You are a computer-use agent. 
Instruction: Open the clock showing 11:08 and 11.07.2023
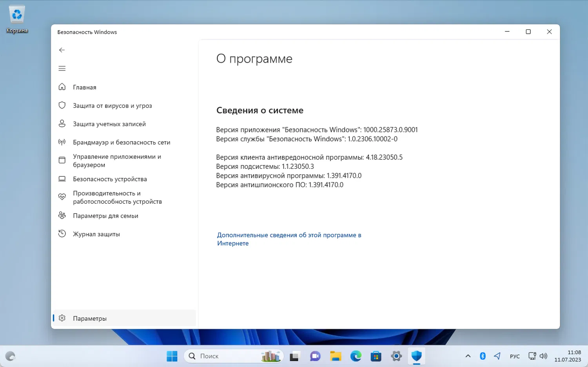tap(568, 356)
